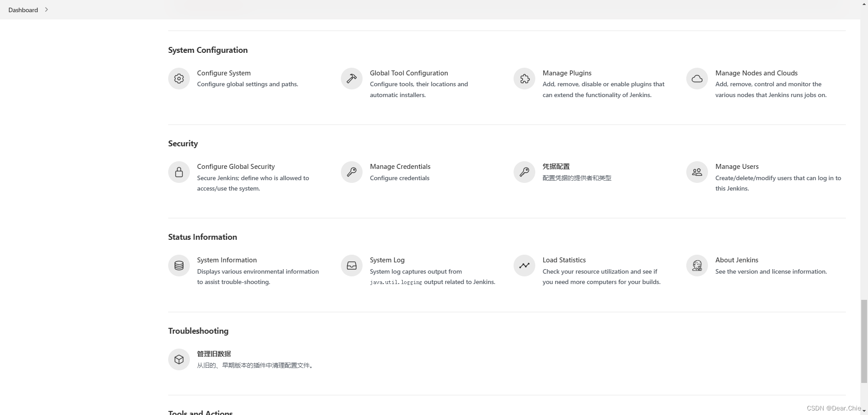Click the Manage Credentials key icon
The width and height of the screenshot is (868, 415).
tap(352, 172)
